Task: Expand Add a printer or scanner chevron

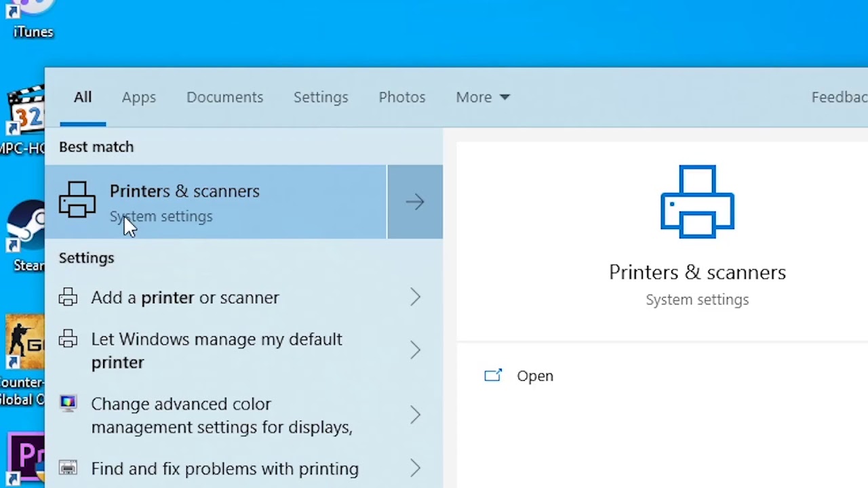Action: point(415,297)
